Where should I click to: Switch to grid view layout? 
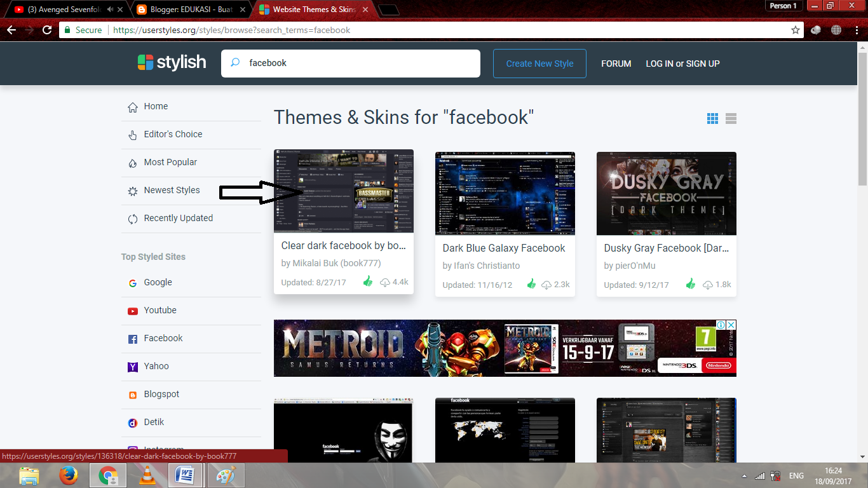coord(712,118)
